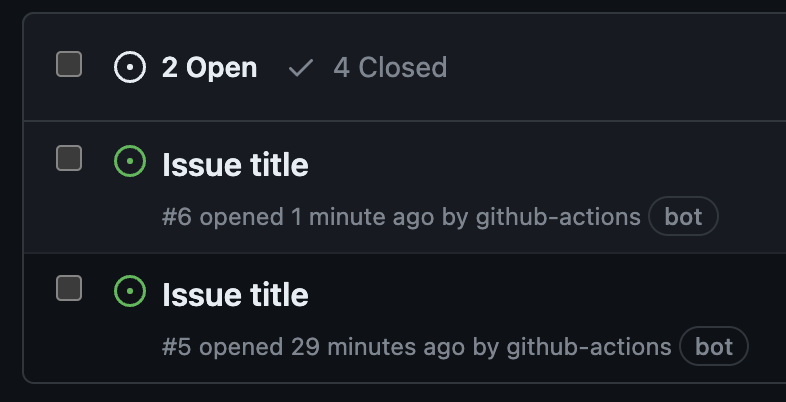Toggle the select all issues checkbox
This screenshot has height=402, width=786.
coord(69,65)
